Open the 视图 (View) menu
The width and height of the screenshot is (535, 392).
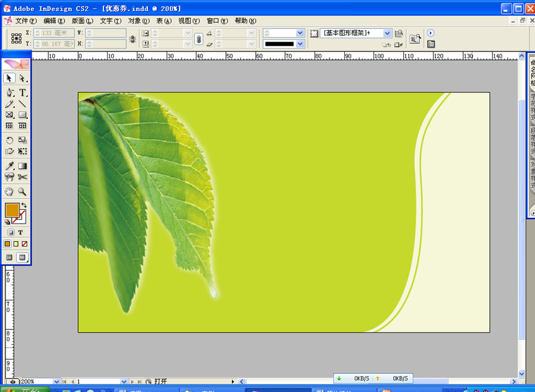(x=189, y=21)
